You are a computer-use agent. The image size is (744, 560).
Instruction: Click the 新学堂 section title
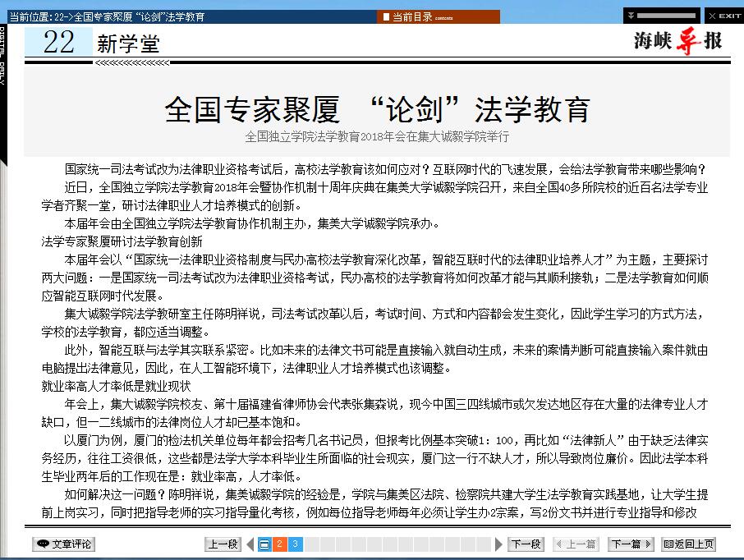127,44
